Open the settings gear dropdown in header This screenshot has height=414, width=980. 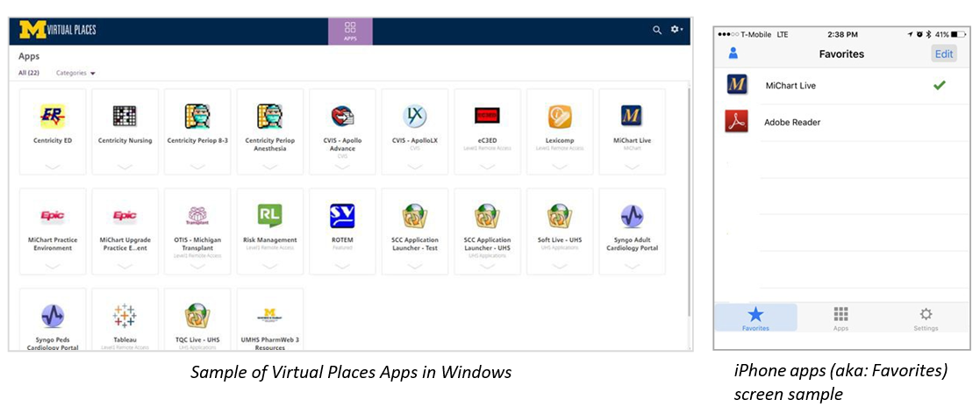(676, 30)
